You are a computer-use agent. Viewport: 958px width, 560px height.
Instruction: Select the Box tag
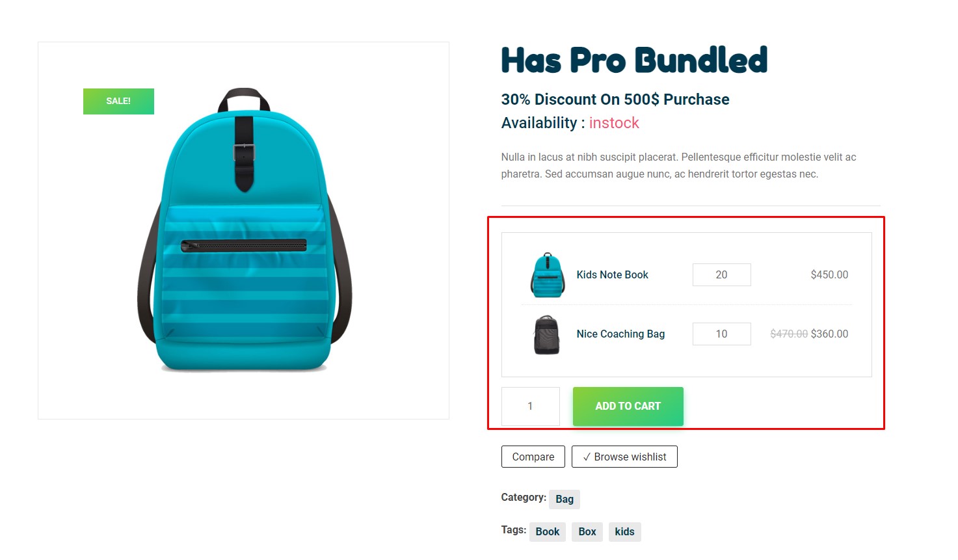coord(587,532)
